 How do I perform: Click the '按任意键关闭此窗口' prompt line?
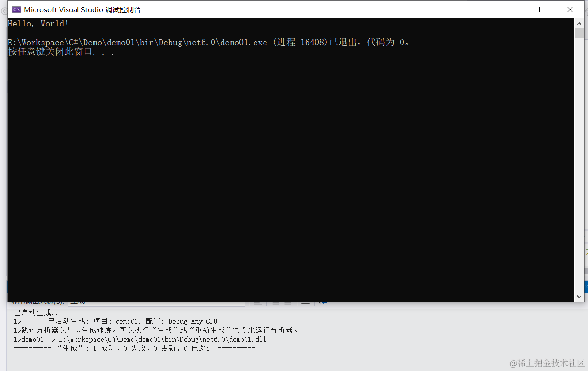coord(61,52)
